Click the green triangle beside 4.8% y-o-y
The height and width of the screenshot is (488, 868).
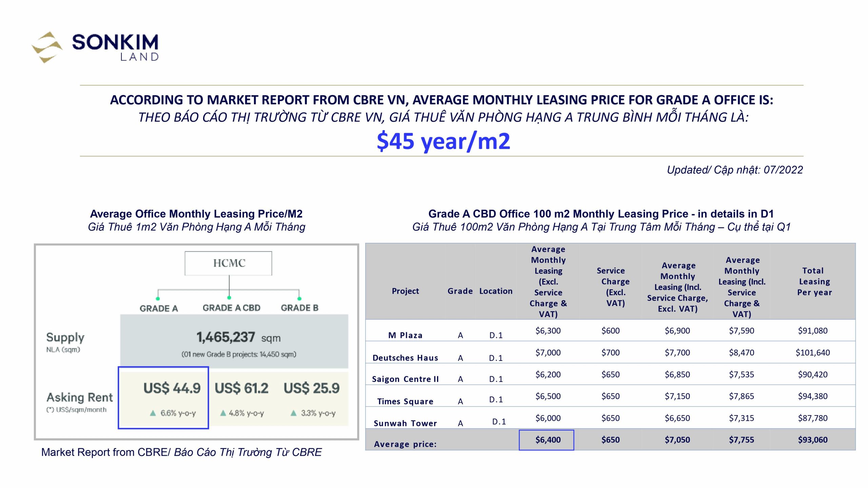pyautogui.click(x=223, y=413)
